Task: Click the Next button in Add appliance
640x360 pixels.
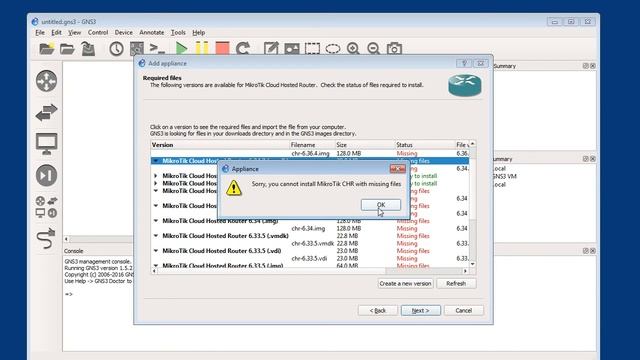Action: 420,311
